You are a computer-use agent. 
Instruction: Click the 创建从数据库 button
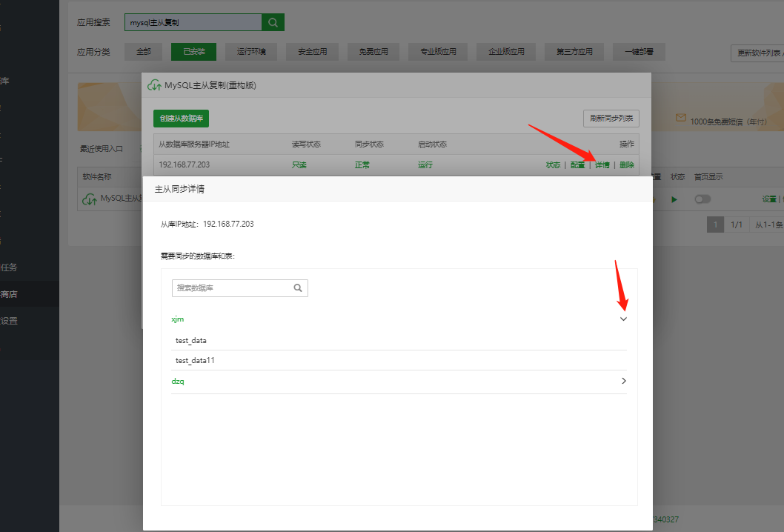[181, 119]
